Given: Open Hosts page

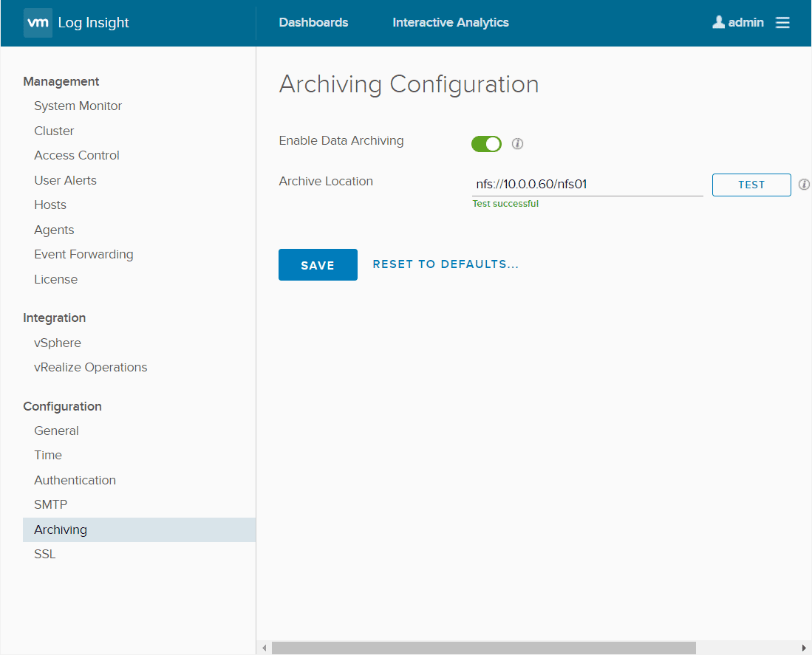Looking at the screenshot, I should [x=50, y=205].
